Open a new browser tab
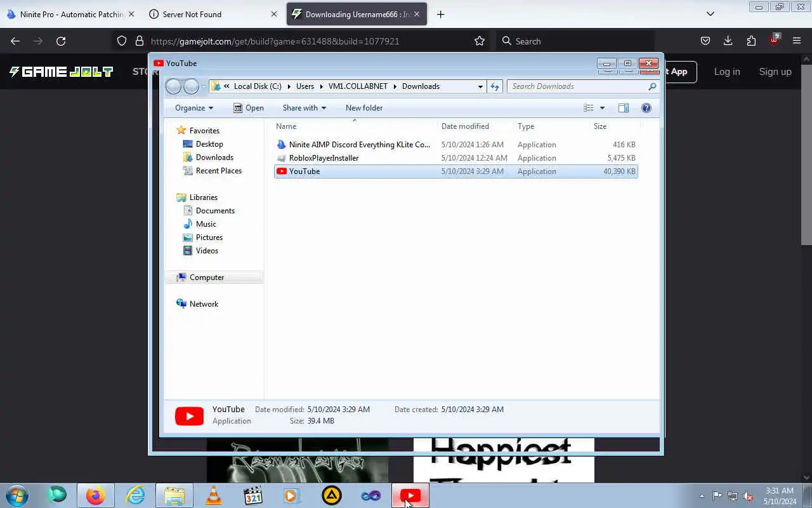Viewport: 812px width, 508px height. 440,14
